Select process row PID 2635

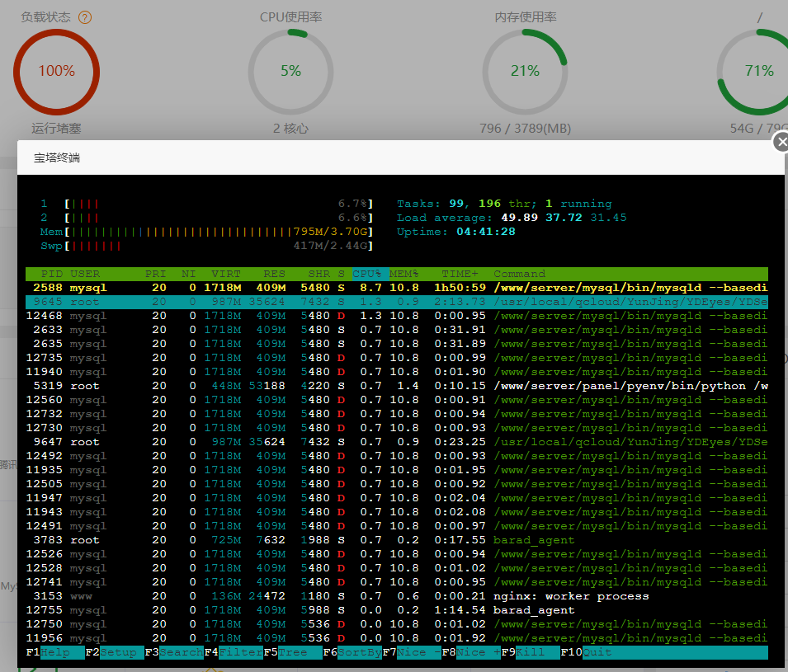click(x=397, y=344)
